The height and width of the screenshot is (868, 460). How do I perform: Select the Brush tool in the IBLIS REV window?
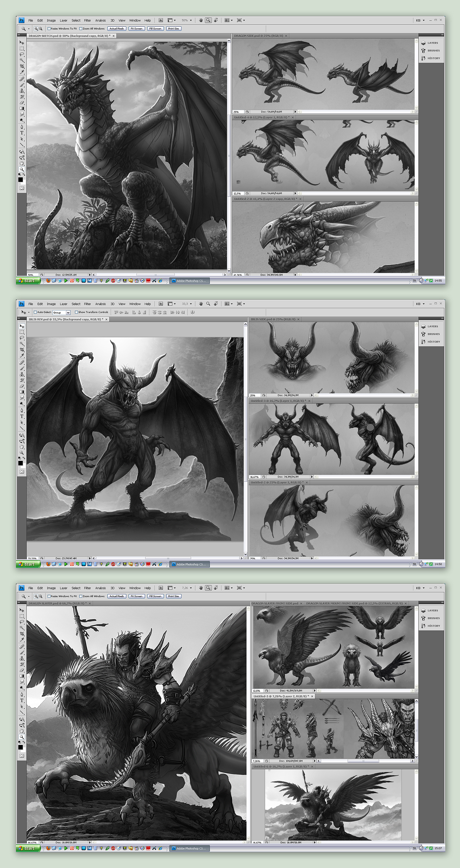[21, 368]
